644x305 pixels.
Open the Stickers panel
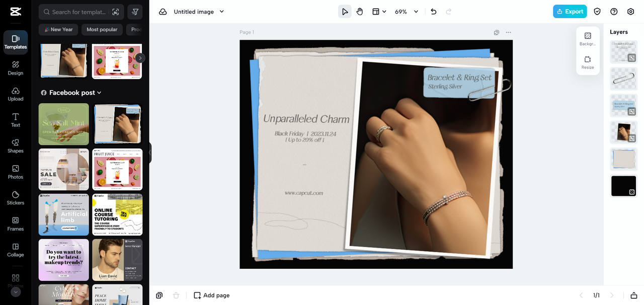coord(16,198)
